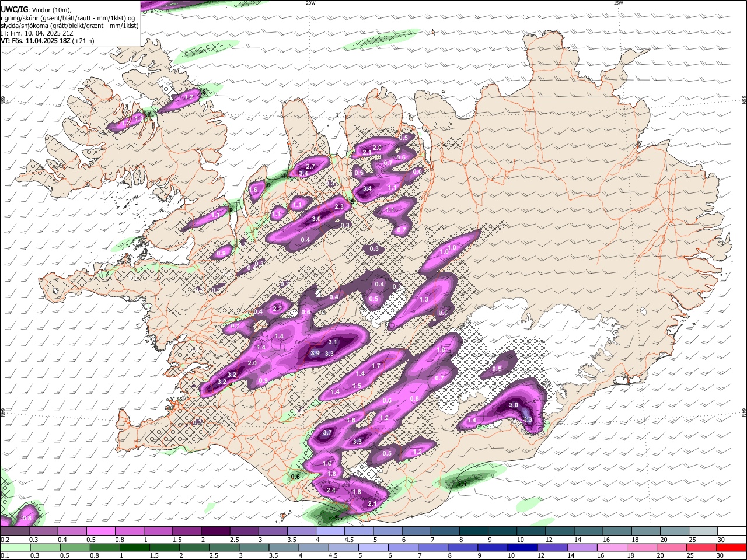747x560 pixels.
Task: Click the light gray 25 swatch in upper legend
Action: click(x=703, y=531)
